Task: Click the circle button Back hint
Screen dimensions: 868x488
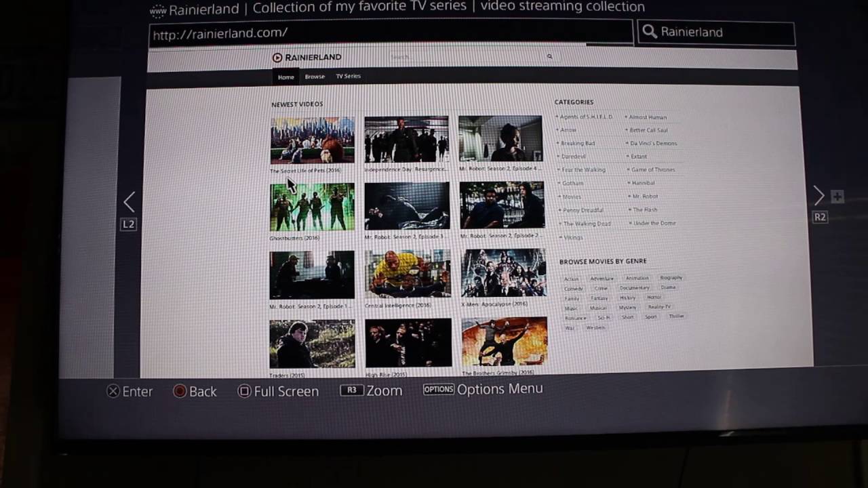Action: tap(195, 391)
